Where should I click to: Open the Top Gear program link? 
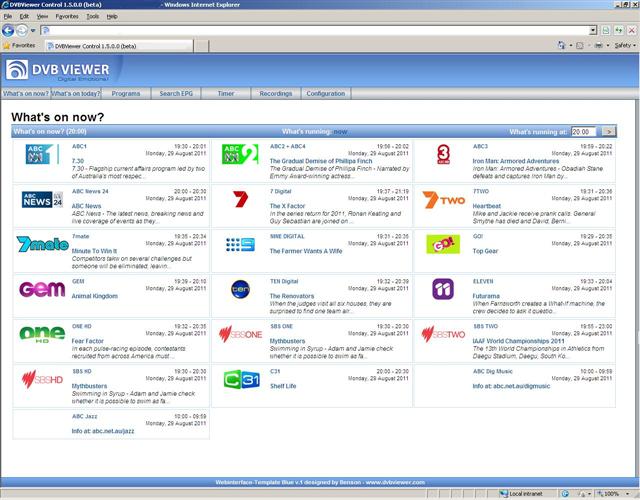click(485, 251)
